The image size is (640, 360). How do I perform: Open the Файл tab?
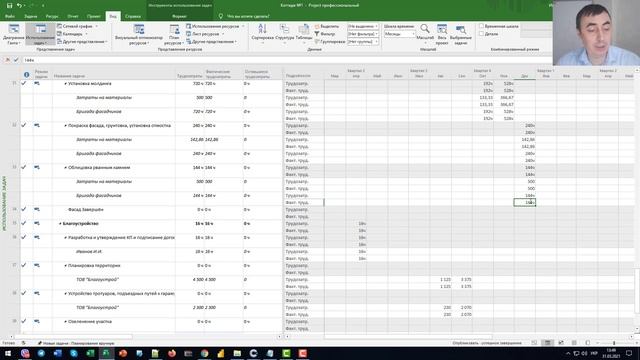click(x=10, y=16)
